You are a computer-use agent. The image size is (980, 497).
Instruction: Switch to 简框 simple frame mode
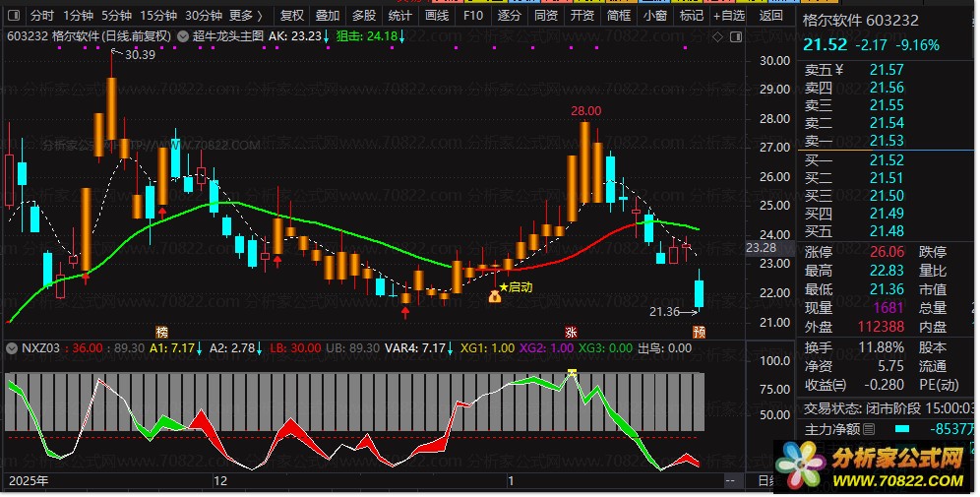pyautogui.click(x=618, y=15)
